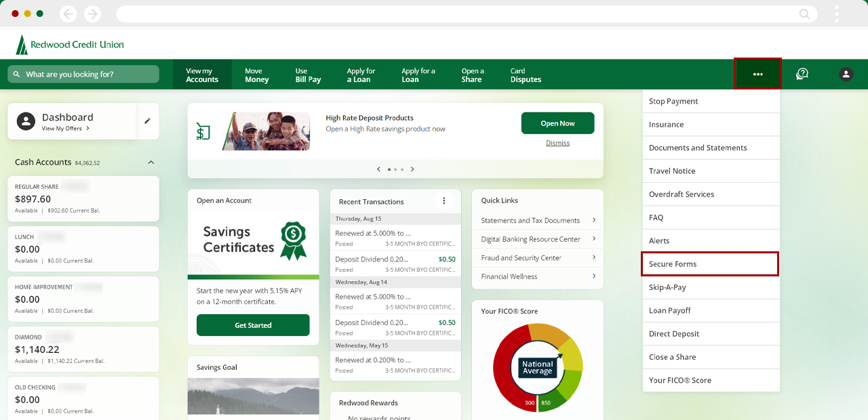Click the browser back arrow
The width and height of the screenshot is (868, 420).
(68, 14)
